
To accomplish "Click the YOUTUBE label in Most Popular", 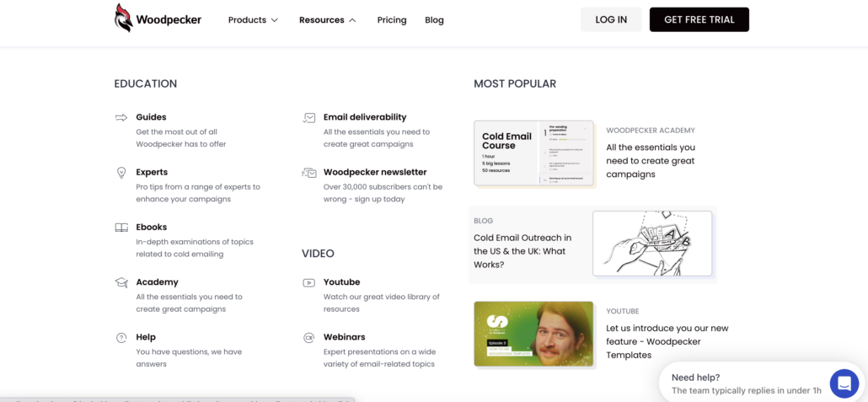I will coord(623,311).
